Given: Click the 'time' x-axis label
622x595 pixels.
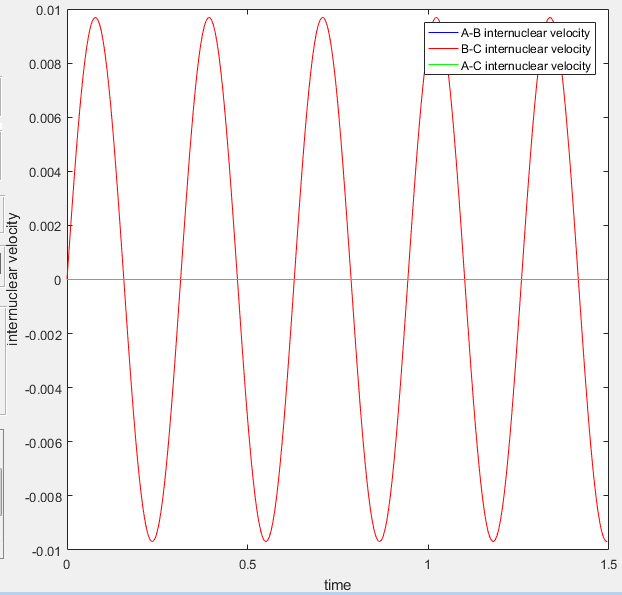Looking at the screenshot, I should [337, 585].
